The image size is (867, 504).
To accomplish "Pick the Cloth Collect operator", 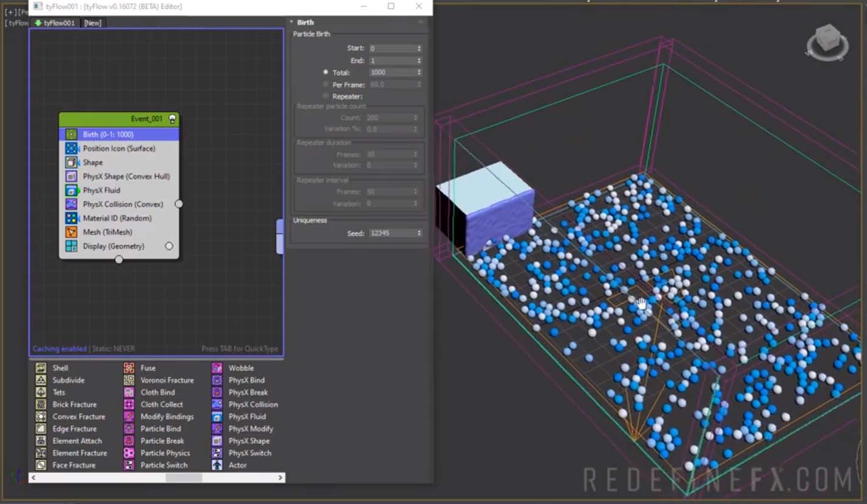I will click(153, 404).
